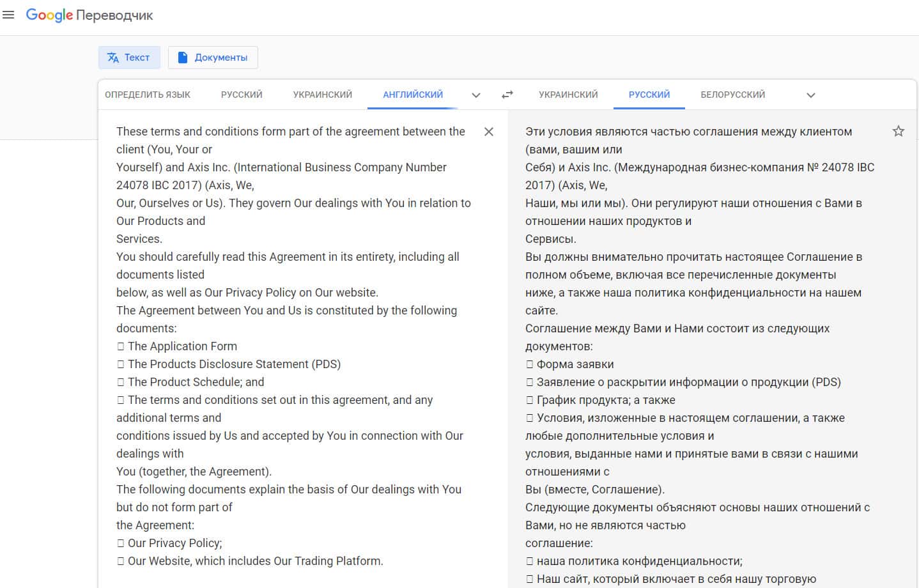Set target language to РУССКИЙ

(x=649, y=95)
